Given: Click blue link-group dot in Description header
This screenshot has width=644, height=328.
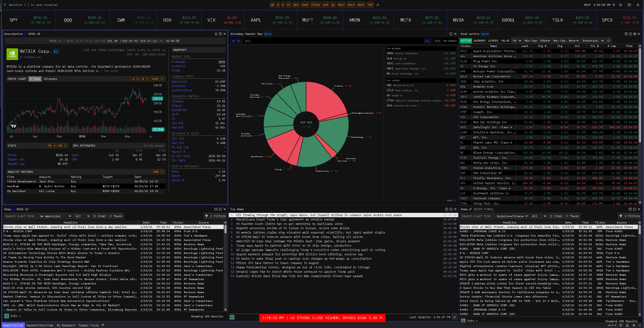Looking at the screenshot, I should 25,34.
